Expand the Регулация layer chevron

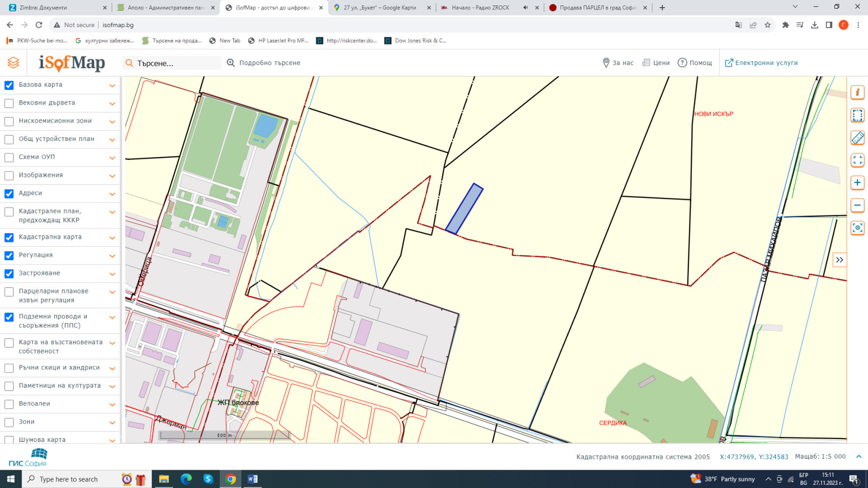pos(112,256)
